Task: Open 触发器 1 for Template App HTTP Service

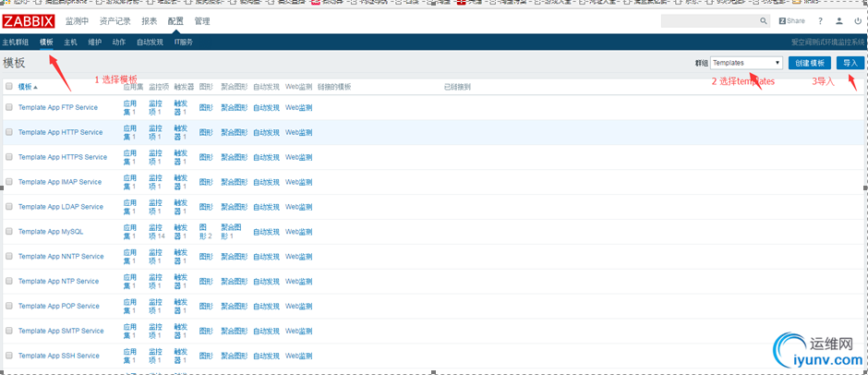Action: [x=180, y=132]
